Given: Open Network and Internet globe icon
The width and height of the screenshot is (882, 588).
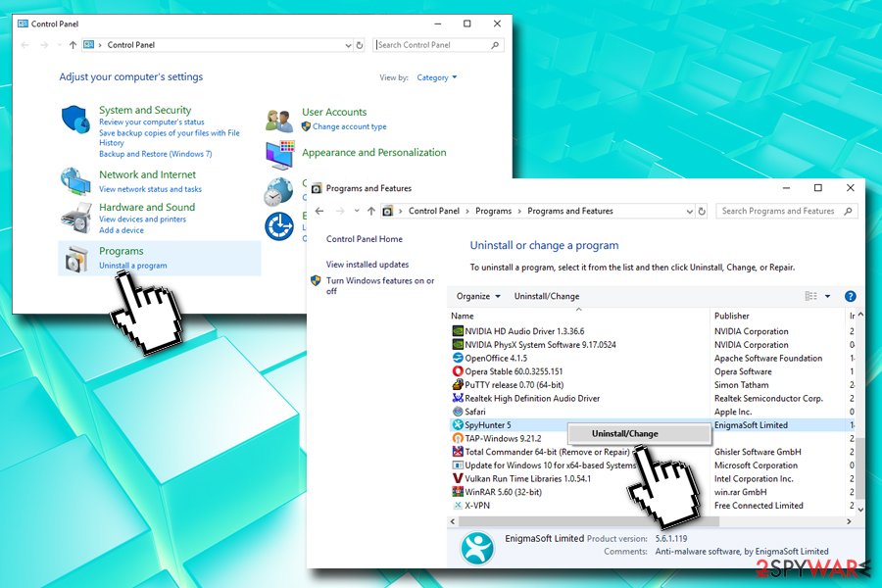Looking at the screenshot, I should pos(75,180).
